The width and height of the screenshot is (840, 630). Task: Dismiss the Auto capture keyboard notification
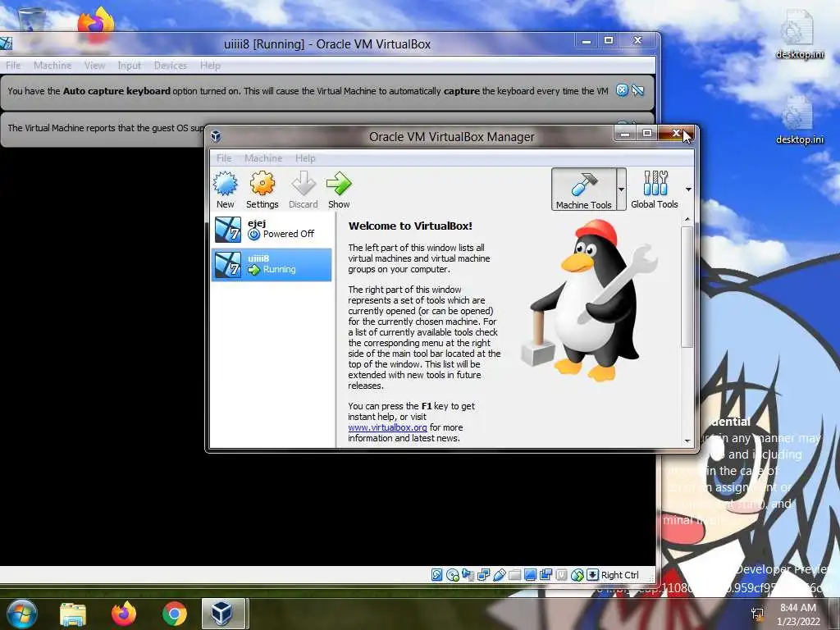pos(622,90)
